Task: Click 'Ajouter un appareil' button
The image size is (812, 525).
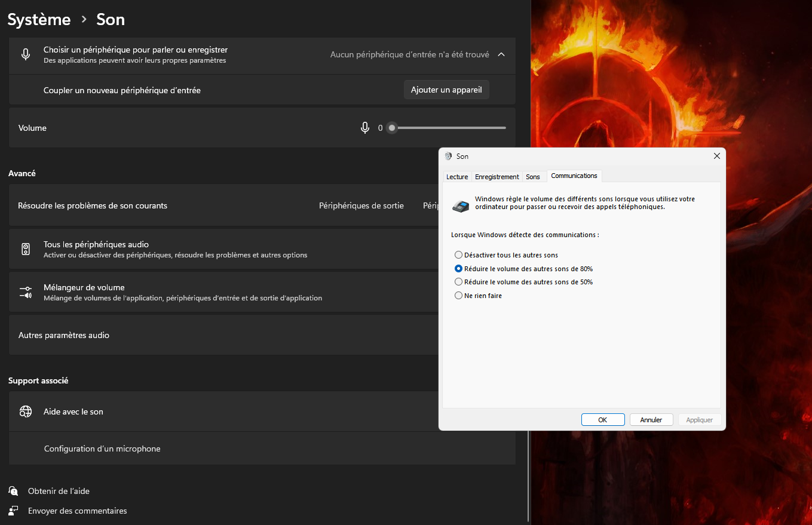Action: [446, 90]
